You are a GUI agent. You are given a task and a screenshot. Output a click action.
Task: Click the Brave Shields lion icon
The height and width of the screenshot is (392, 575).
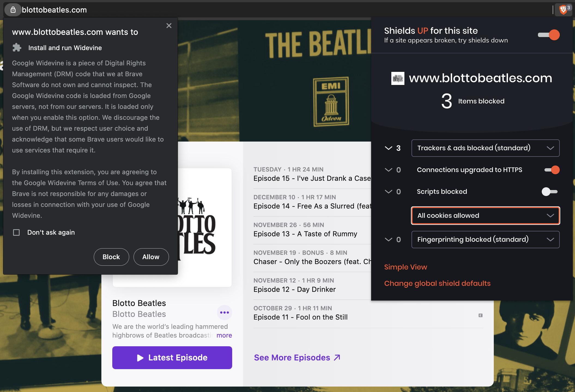(x=563, y=10)
